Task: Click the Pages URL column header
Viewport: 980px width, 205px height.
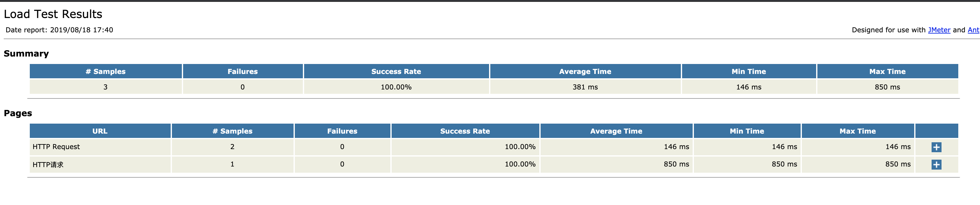Action: click(100, 131)
